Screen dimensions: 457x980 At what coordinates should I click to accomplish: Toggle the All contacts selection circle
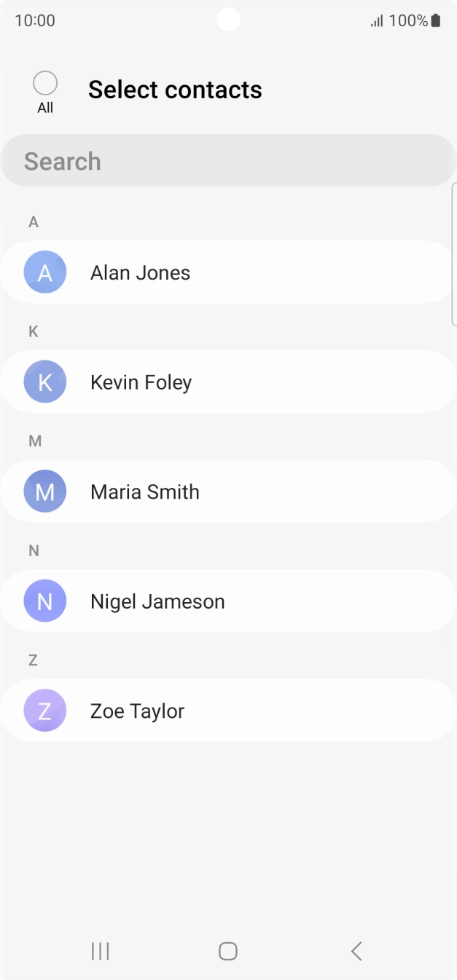45,84
